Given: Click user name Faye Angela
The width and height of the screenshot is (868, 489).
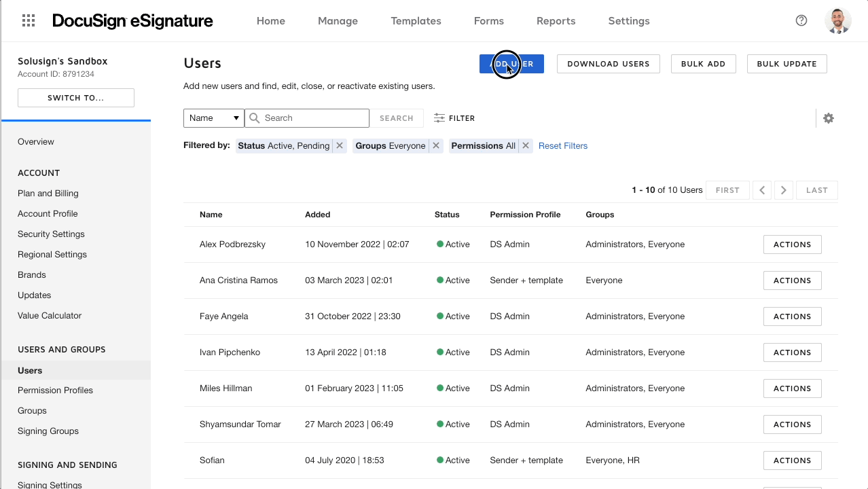Looking at the screenshot, I should point(224,316).
